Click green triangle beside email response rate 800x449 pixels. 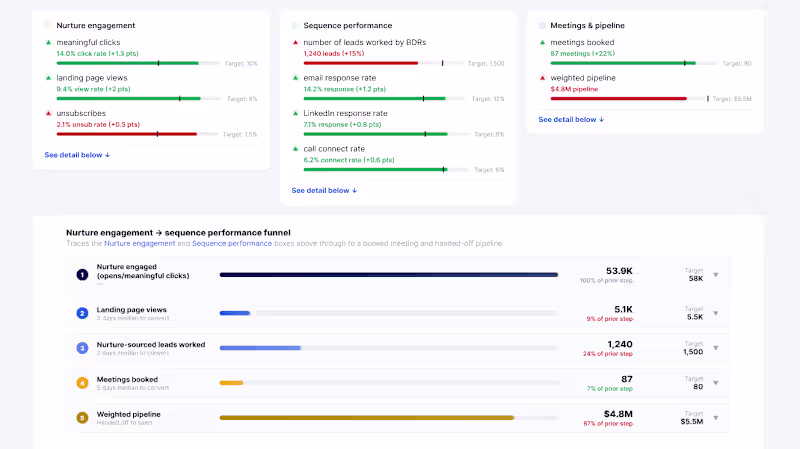pos(295,78)
